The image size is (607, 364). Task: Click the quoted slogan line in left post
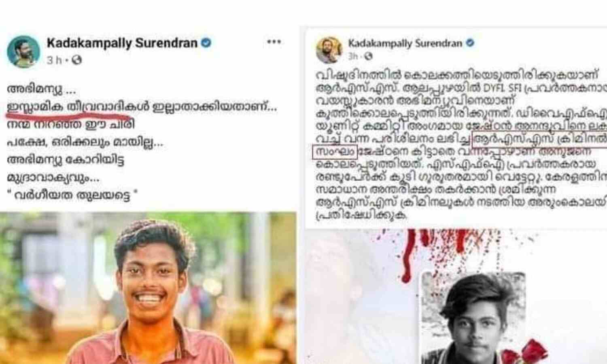pyautogui.click(x=73, y=195)
